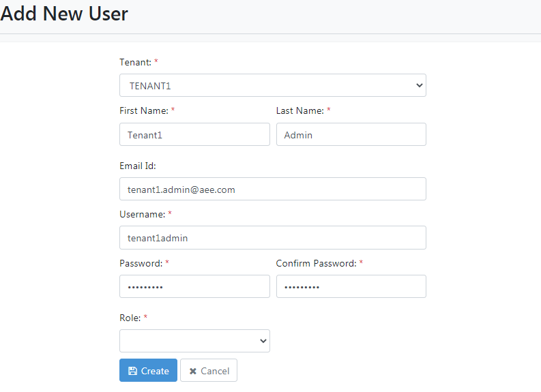Viewport: 541px width, 392px height.
Task: Select the Email Id input field
Action: coord(273,189)
